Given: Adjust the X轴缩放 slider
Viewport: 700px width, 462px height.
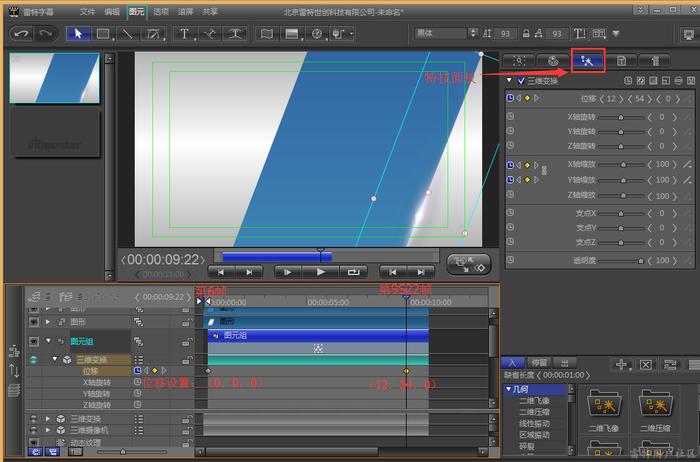Looking at the screenshot, I should pyautogui.click(x=621, y=165).
